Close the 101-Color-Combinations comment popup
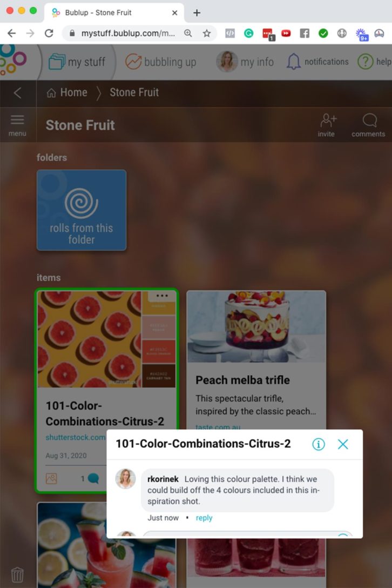This screenshot has height=588, width=392. pyautogui.click(x=343, y=444)
